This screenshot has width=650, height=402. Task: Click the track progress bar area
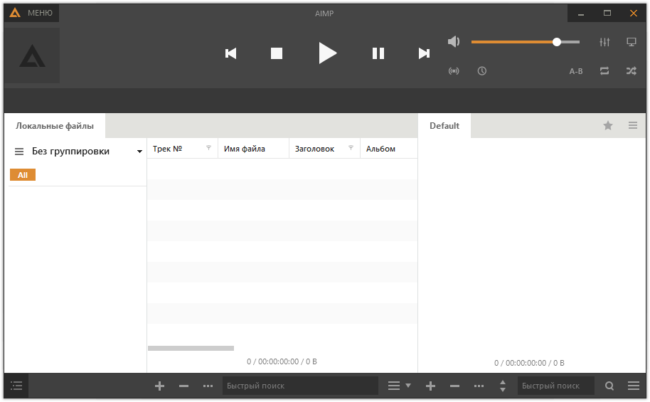click(325, 100)
